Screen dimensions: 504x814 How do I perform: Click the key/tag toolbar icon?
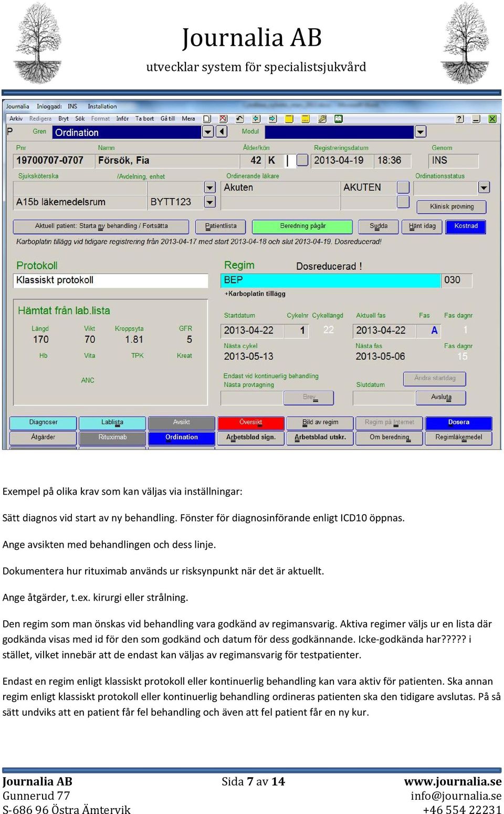tap(322, 119)
